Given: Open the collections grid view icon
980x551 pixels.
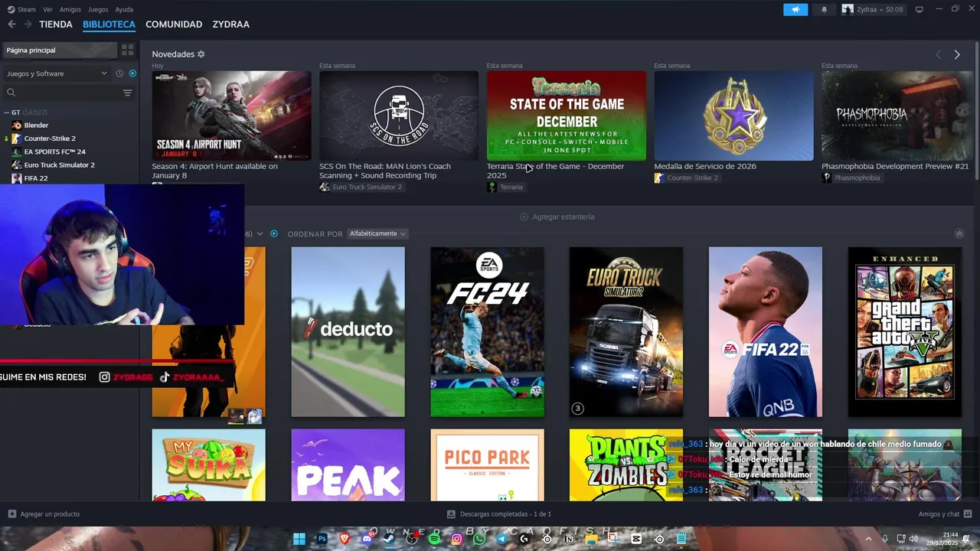Looking at the screenshot, I should pyautogui.click(x=127, y=50).
